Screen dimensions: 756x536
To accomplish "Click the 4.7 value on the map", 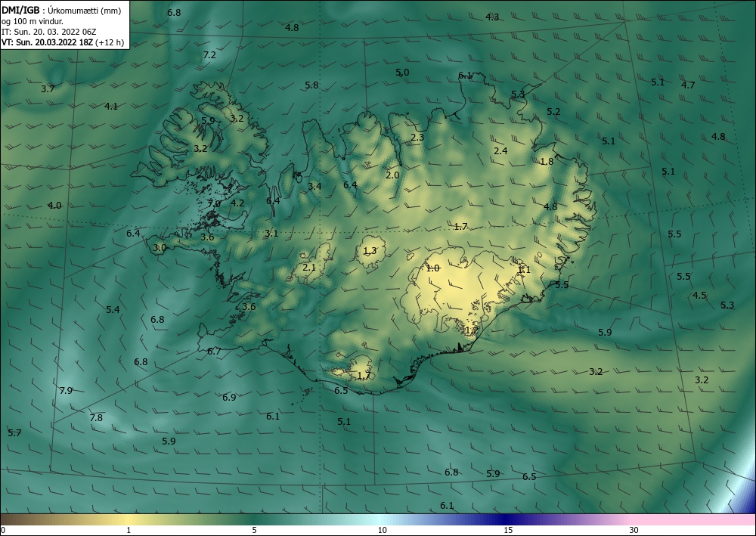I will (688, 85).
